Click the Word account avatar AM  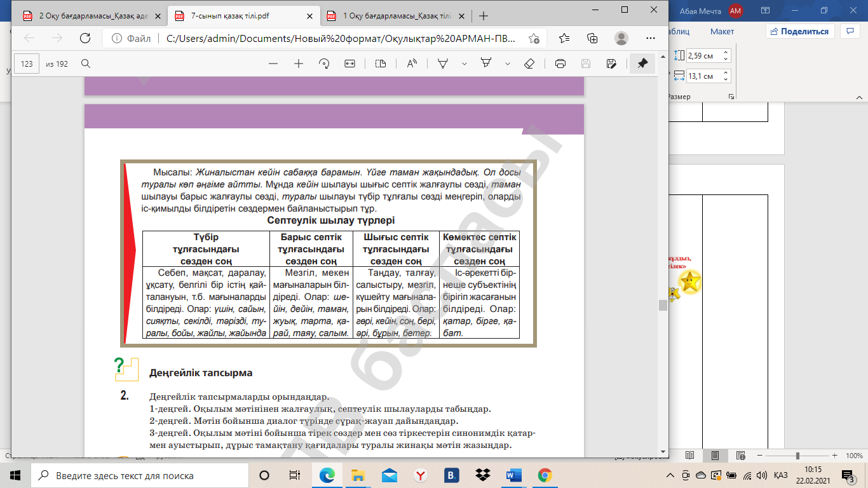point(736,10)
